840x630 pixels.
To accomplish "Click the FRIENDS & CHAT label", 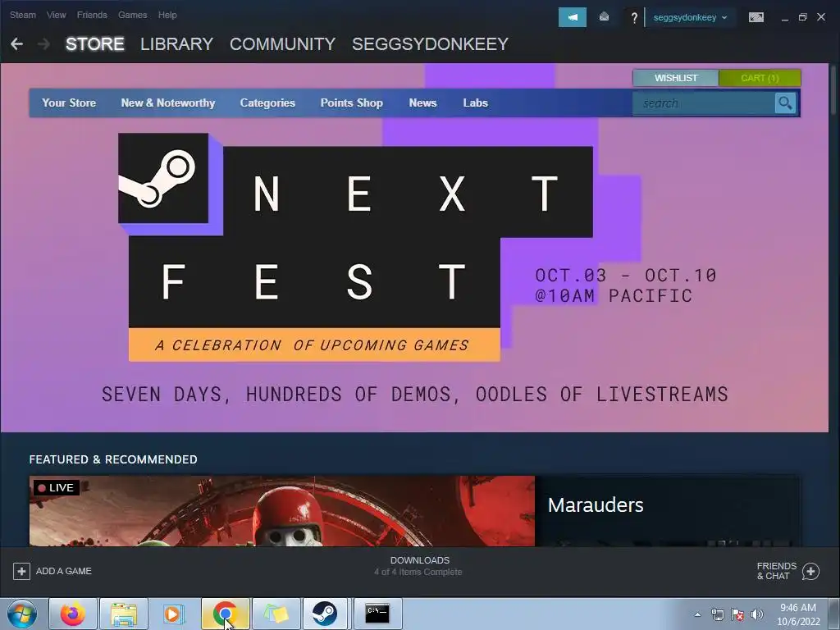I will [776, 571].
